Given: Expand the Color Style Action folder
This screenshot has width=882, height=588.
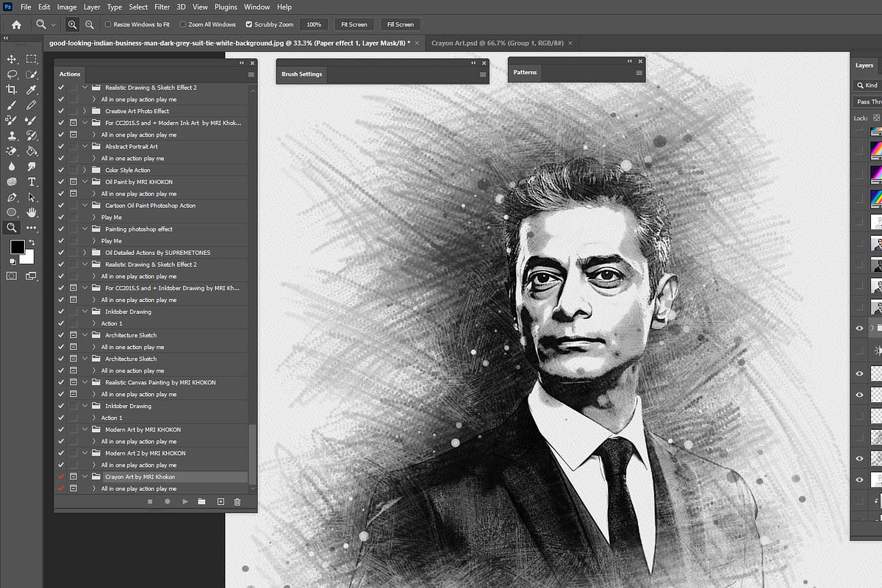Looking at the screenshot, I should (85, 170).
